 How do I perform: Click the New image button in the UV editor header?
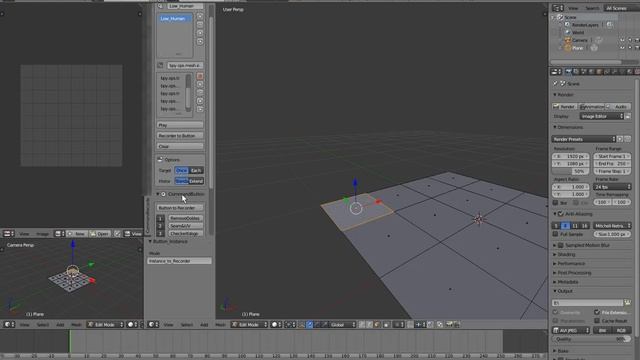pyautogui.click(x=76, y=234)
